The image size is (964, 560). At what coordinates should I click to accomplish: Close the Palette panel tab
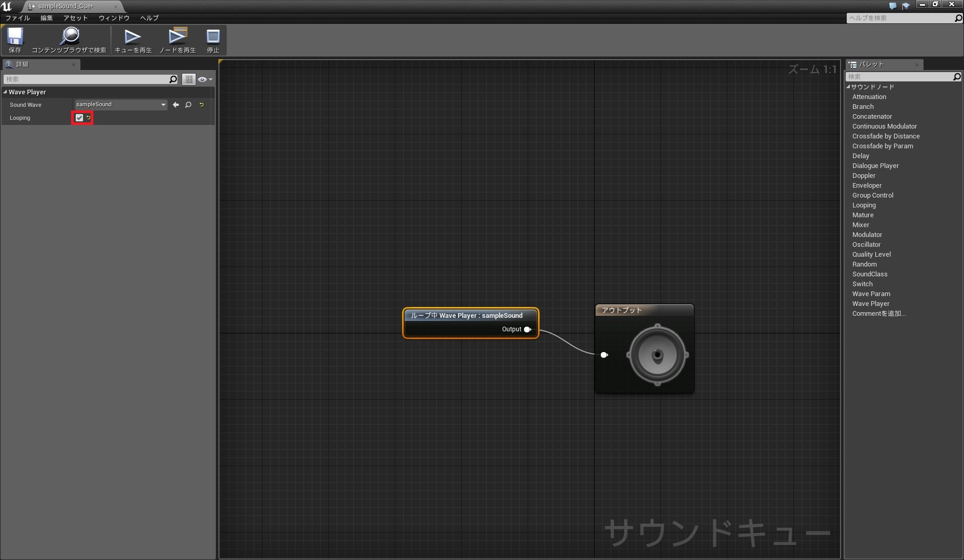pyautogui.click(x=917, y=65)
